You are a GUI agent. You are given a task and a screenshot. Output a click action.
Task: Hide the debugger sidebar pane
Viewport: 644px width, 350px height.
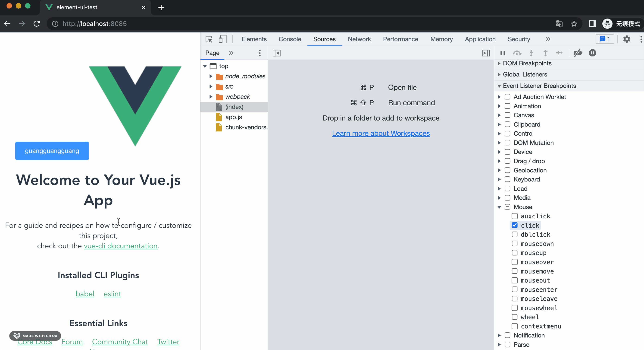[485, 53]
